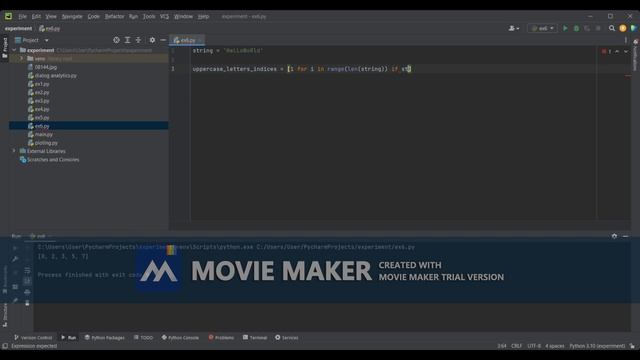Toggle the Notifications side tool window button

[x=636, y=55]
